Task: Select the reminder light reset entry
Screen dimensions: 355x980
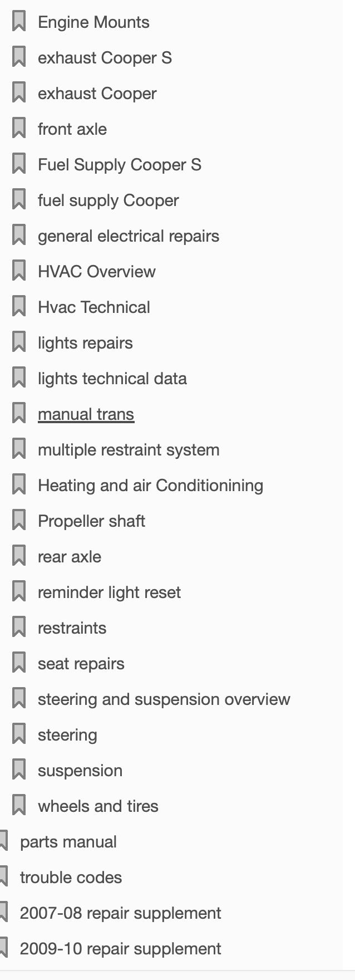Action: (109, 592)
